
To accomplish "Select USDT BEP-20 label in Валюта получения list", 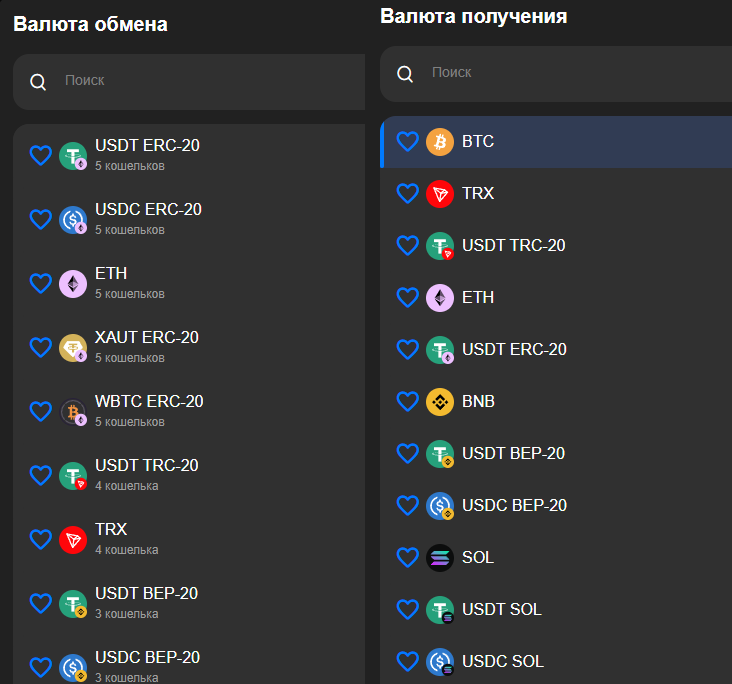I will click(514, 453).
